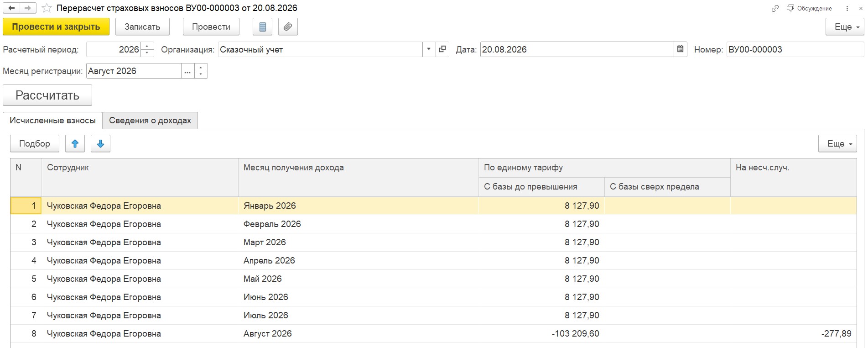Screen dimensions: 868x348
Task: Open document movements report icon
Action: point(262,26)
